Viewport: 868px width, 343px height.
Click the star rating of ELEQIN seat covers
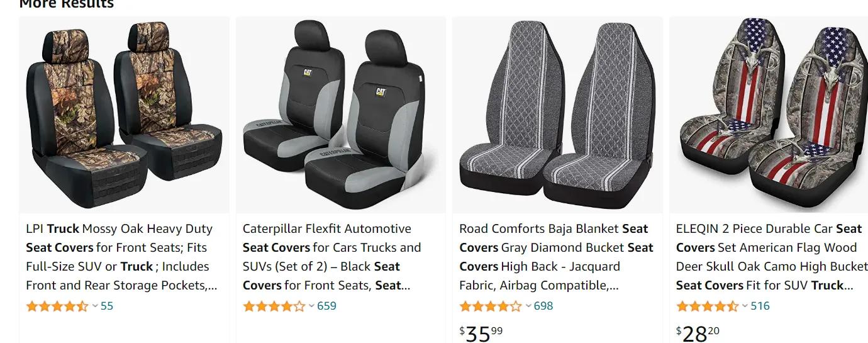(707, 306)
